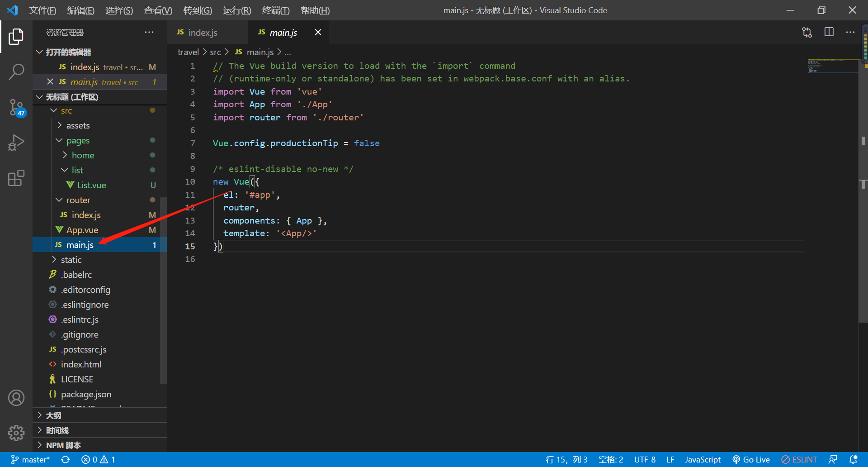
Task: Synchronize changes via status bar sync icon
Action: click(x=66, y=459)
